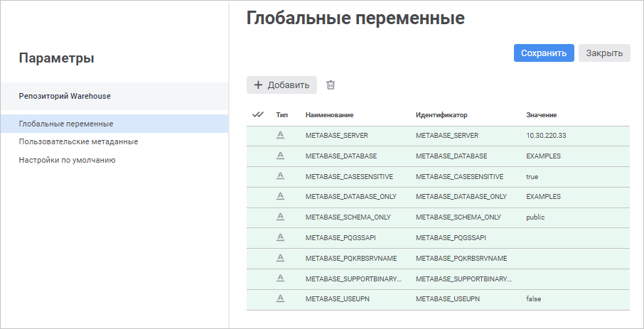The width and height of the screenshot is (644, 329).
Task: Click the Наименование column header
Action: tap(330, 114)
